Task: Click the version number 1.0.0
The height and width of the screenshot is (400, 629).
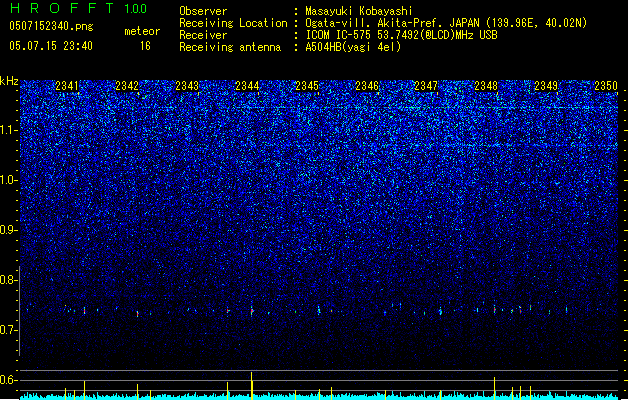Action: (x=136, y=9)
